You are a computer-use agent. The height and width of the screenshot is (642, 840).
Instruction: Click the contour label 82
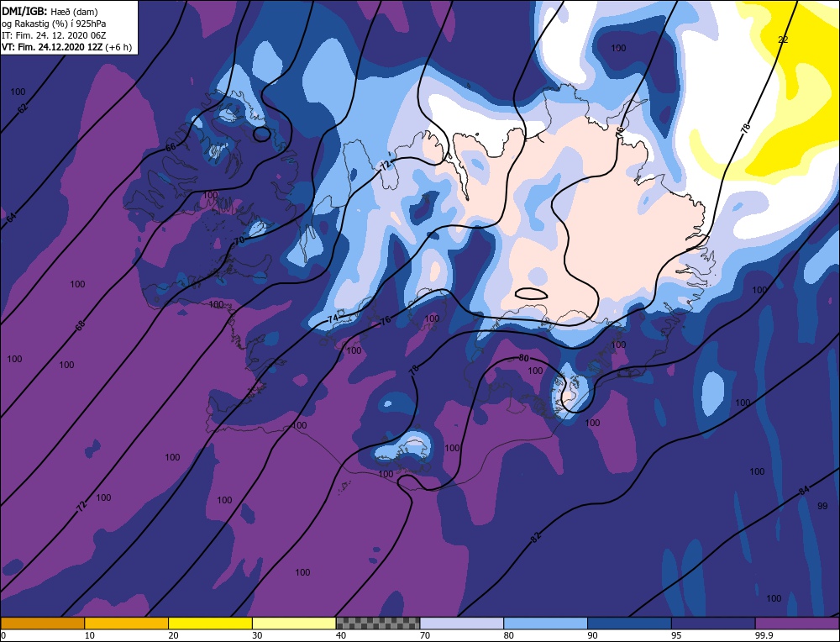coord(536,538)
